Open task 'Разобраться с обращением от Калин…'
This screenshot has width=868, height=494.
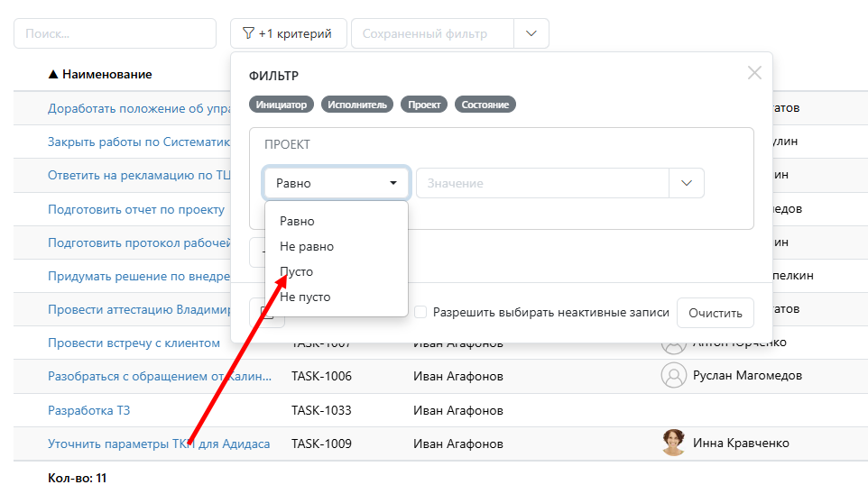(x=160, y=376)
